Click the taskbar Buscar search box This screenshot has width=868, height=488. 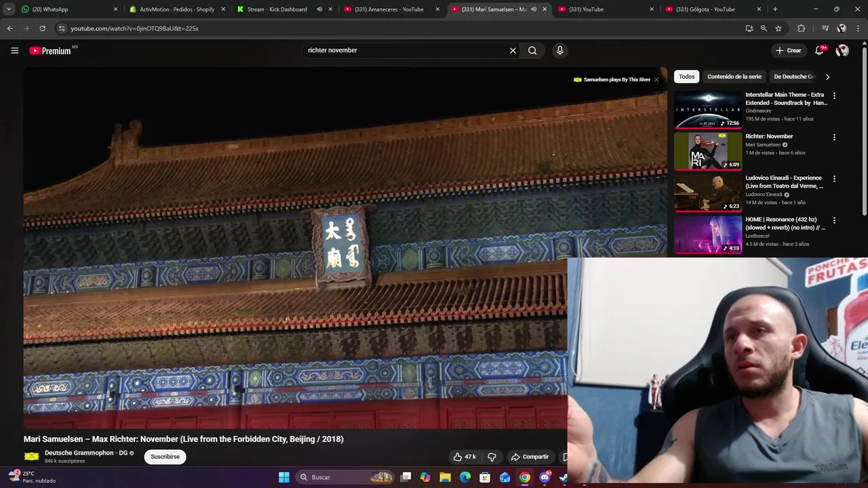click(x=346, y=477)
